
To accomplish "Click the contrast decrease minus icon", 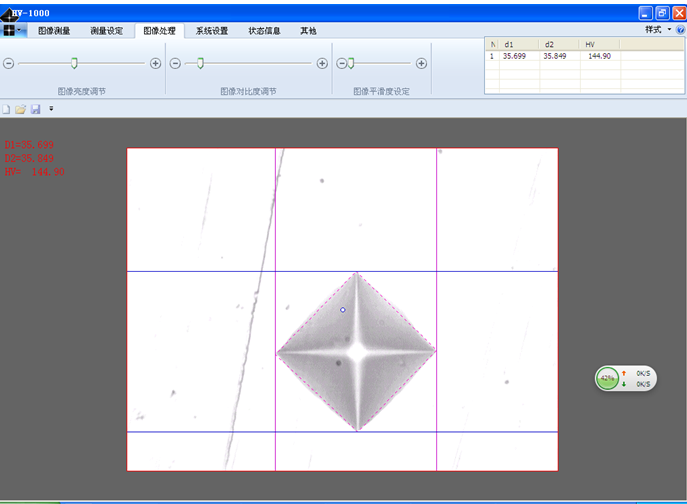I will point(175,63).
